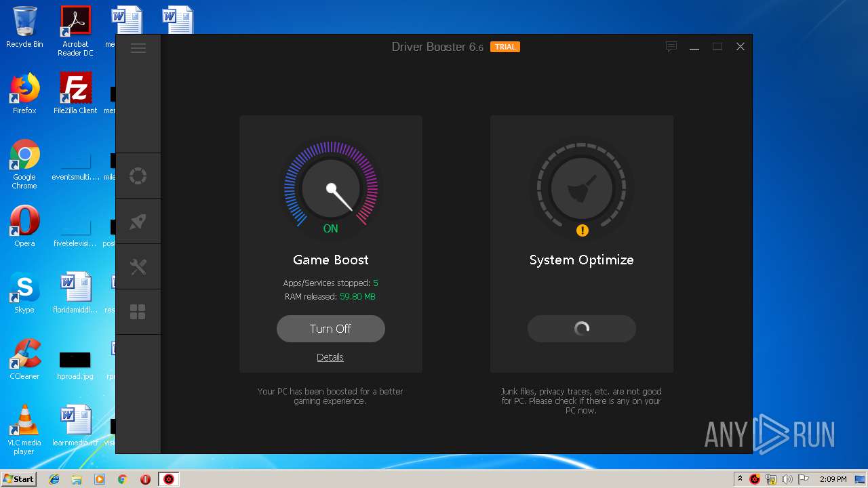Viewport: 868px width, 488px height.
Task: Open the volume control tray icon
Action: [787, 479]
